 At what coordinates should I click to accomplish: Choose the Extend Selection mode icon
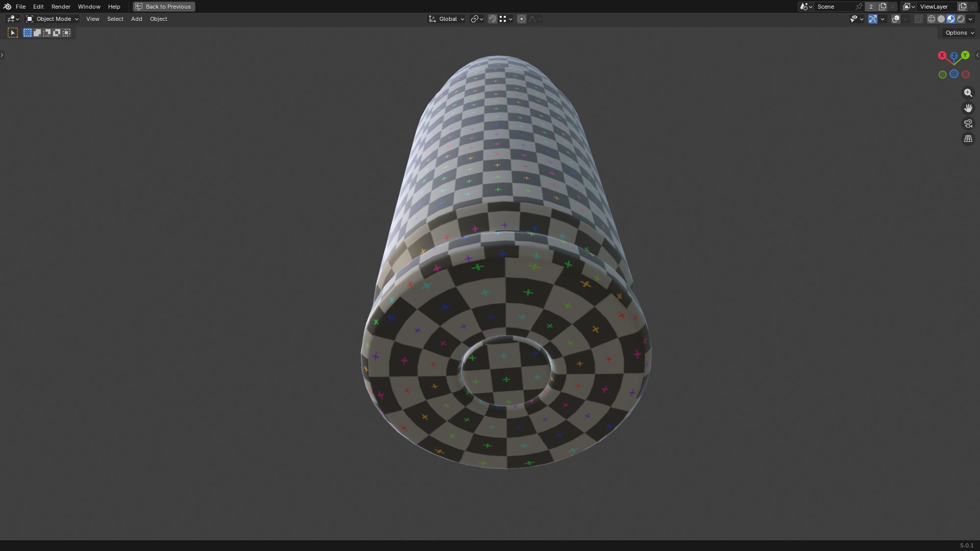37,33
